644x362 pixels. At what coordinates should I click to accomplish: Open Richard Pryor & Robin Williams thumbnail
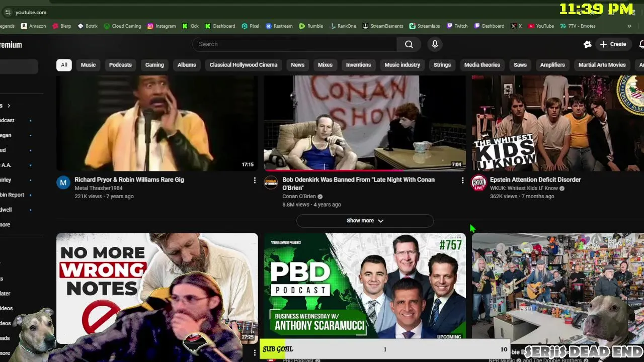[157, 123]
